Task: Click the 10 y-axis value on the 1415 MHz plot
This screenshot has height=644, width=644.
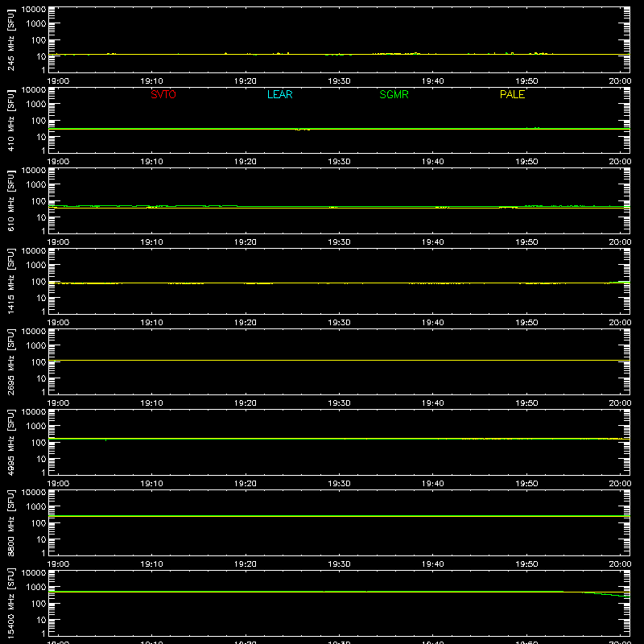Action: [42, 298]
